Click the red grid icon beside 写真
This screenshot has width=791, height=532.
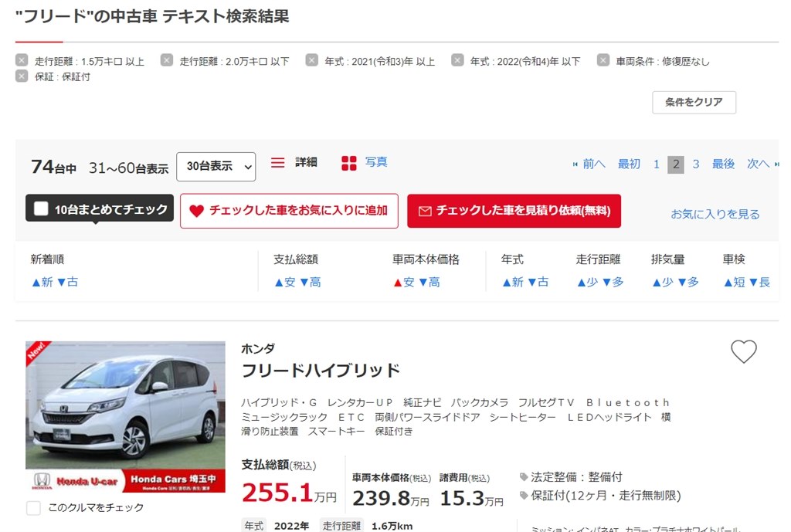348,163
